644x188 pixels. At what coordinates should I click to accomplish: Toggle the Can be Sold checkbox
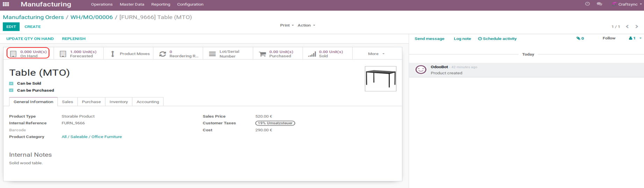click(x=11, y=83)
